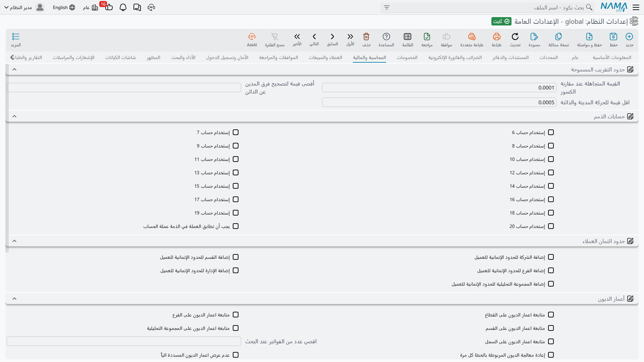Switch to المعلومات الأساسية tab
The image size is (644, 362).
point(612,58)
